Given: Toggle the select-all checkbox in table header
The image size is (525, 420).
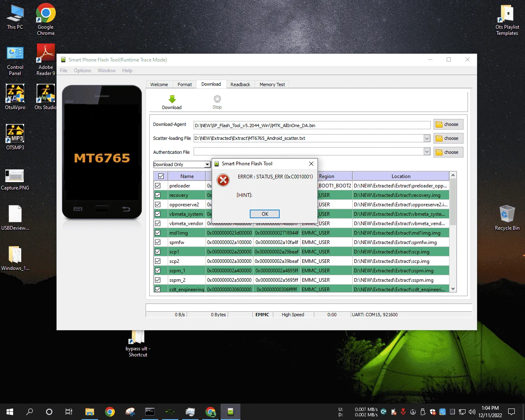Looking at the screenshot, I should (x=161, y=176).
